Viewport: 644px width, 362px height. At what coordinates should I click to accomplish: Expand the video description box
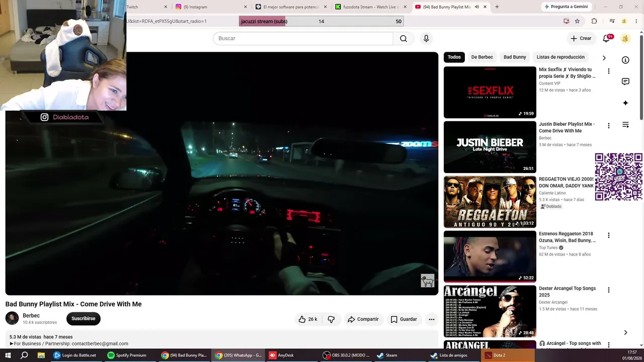click(x=222, y=340)
